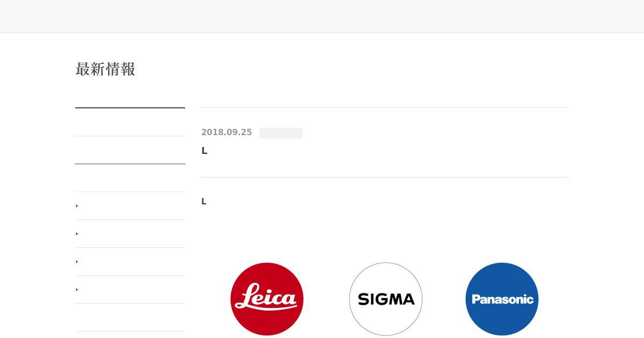Click the grey header bar at page top

pyautogui.click(x=322, y=16)
